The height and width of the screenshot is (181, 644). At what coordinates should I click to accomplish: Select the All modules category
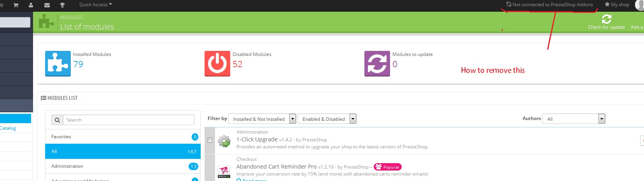click(x=123, y=151)
